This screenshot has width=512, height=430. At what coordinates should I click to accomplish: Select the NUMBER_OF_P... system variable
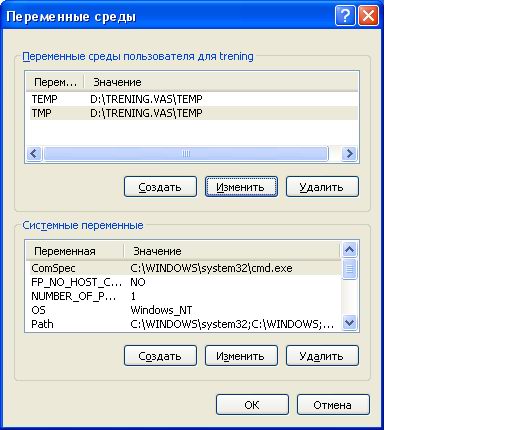pos(184,296)
